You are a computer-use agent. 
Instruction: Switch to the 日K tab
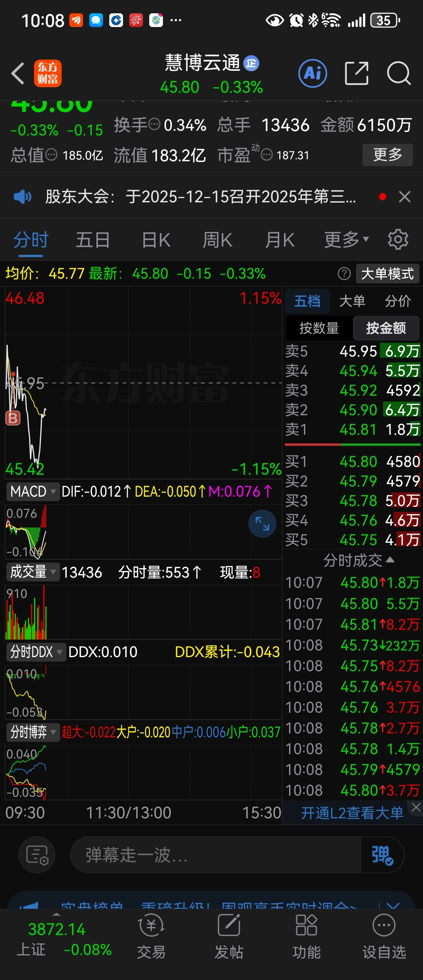(156, 240)
